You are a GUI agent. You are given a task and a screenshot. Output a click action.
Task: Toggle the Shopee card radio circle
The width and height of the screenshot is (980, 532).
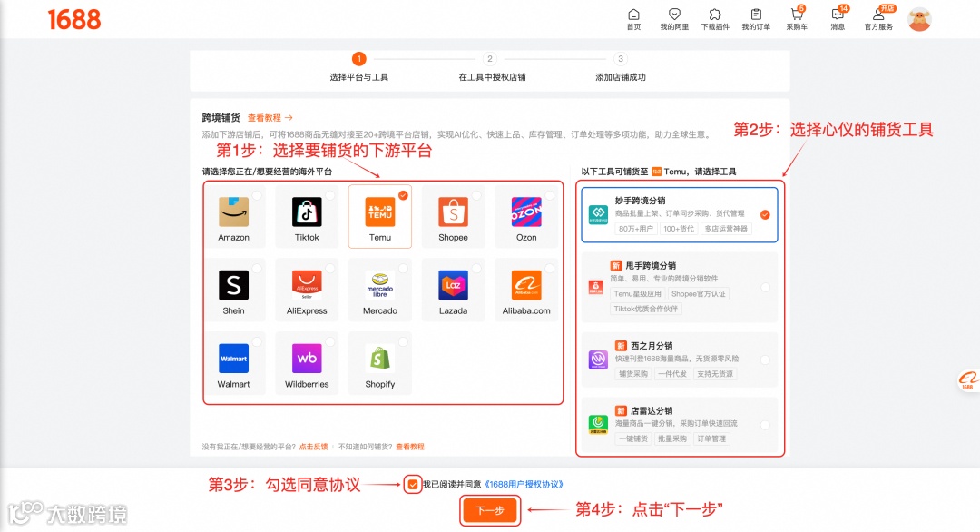(476, 195)
